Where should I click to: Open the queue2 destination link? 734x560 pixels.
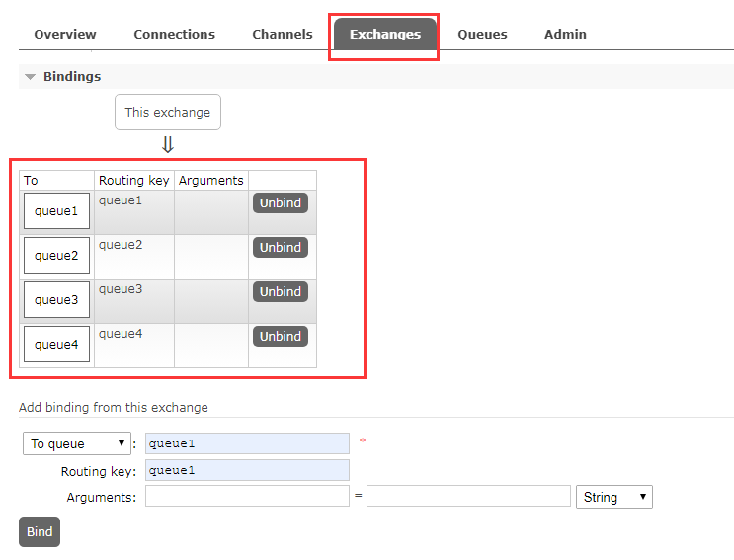tap(56, 256)
